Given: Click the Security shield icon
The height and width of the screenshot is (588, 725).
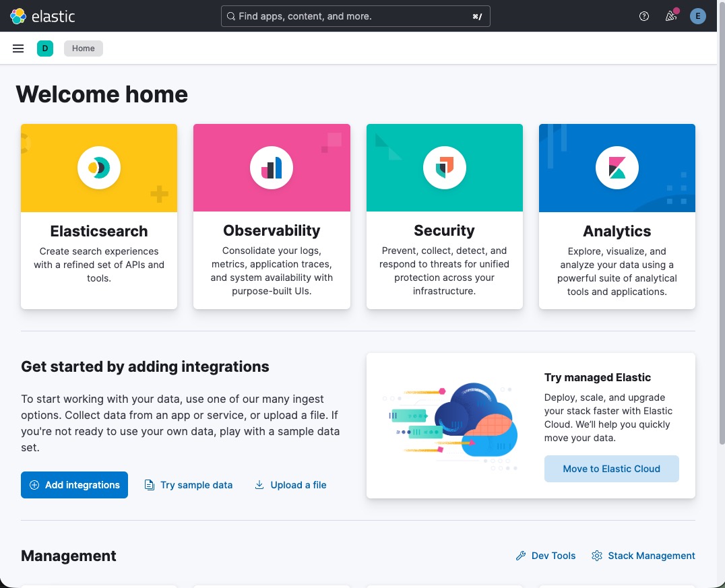Looking at the screenshot, I should click(x=444, y=168).
